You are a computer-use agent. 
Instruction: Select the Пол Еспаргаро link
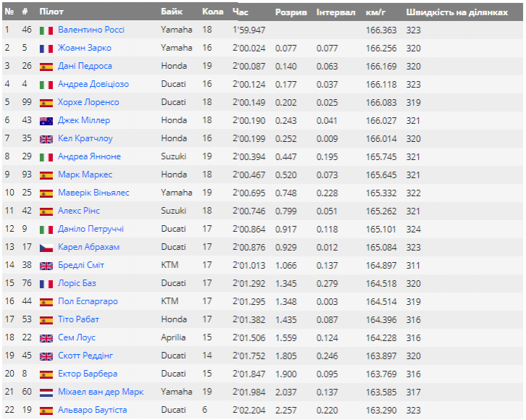tap(88, 301)
